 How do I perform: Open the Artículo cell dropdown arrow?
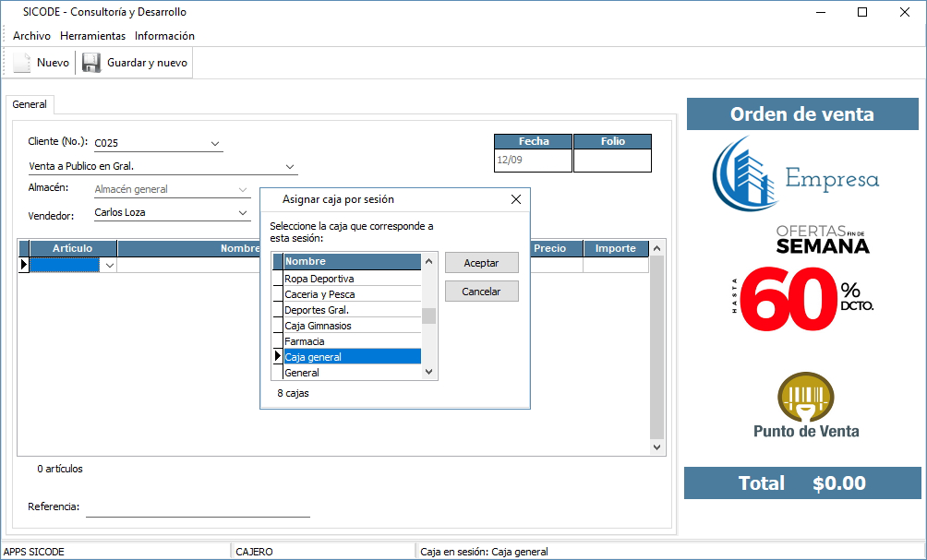point(109,265)
